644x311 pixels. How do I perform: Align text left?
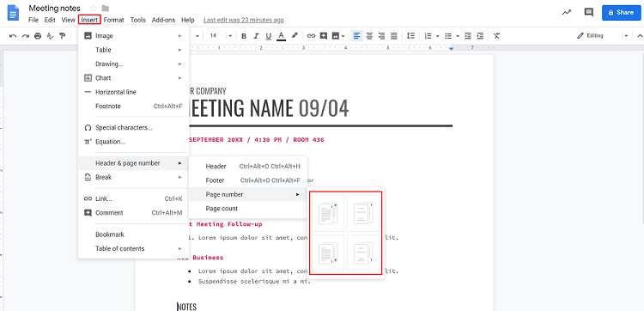(357, 36)
